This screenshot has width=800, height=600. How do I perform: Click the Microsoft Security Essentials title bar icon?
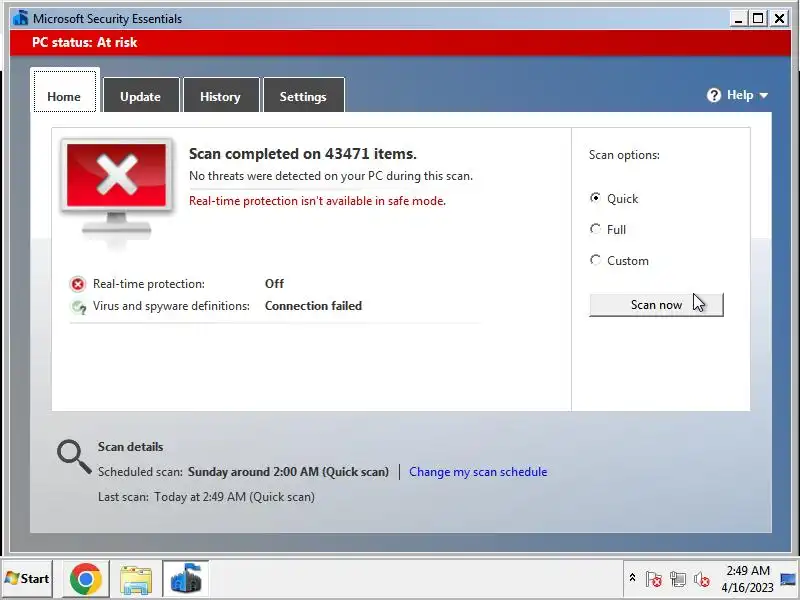click(x=21, y=18)
